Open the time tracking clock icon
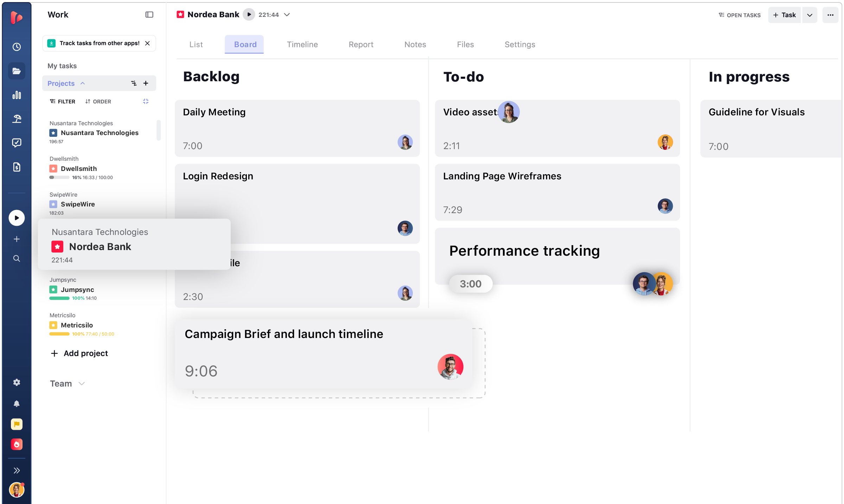The height and width of the screenshot is (504, 844). pyautogui.click(x=17, y=47)
